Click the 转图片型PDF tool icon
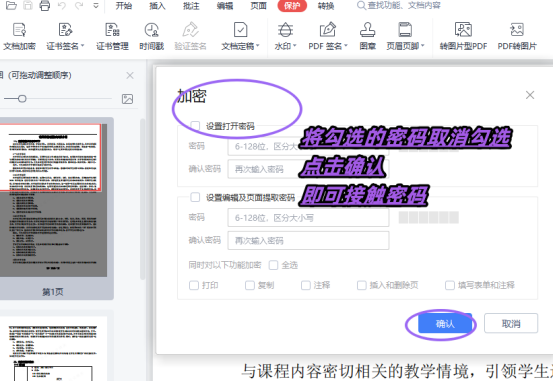The image size is (554, 382). [463, 30]
